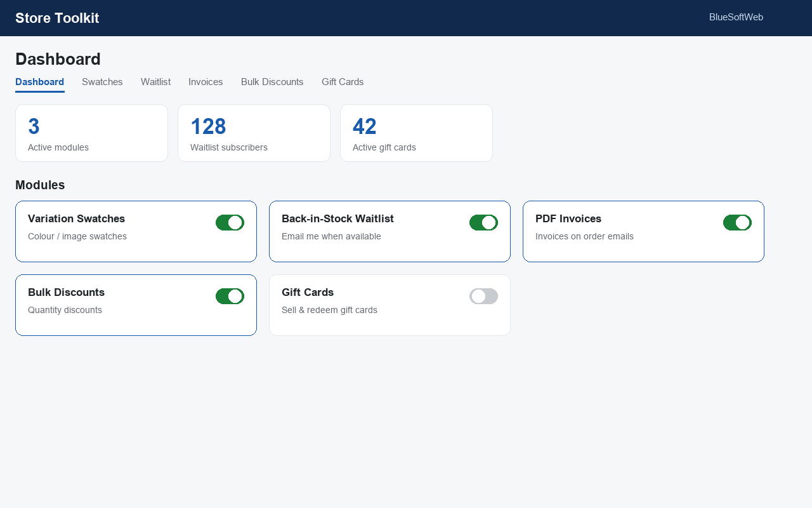
Task: Click the Bulk Discounts module card title
Action: [x=66, y=292]
